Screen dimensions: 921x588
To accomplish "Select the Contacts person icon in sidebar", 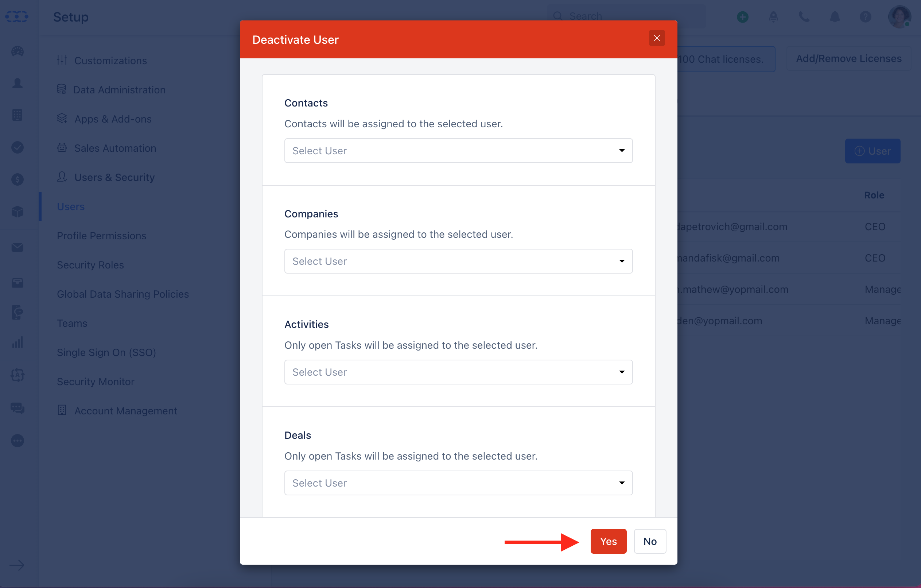I will pos(17,84).
